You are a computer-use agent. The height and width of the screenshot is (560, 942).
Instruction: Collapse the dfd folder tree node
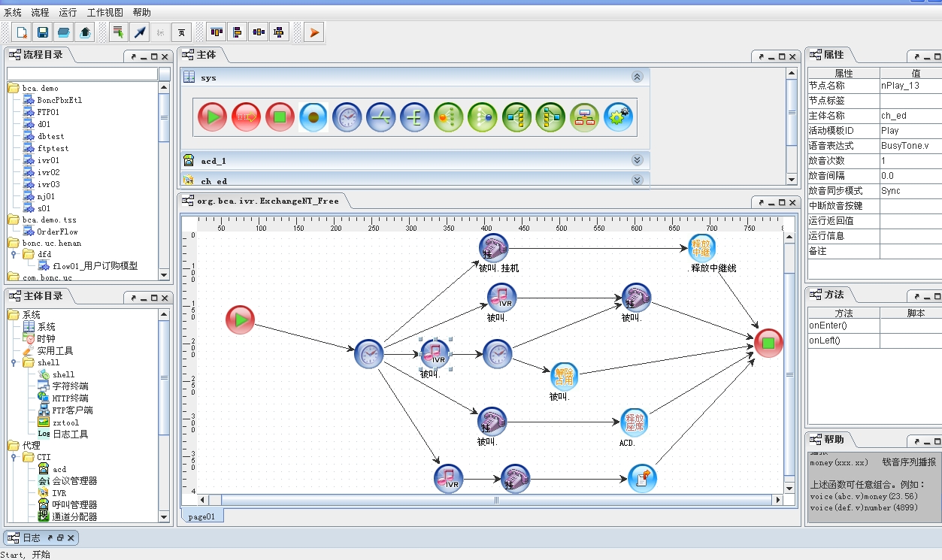tap(14, 254)
